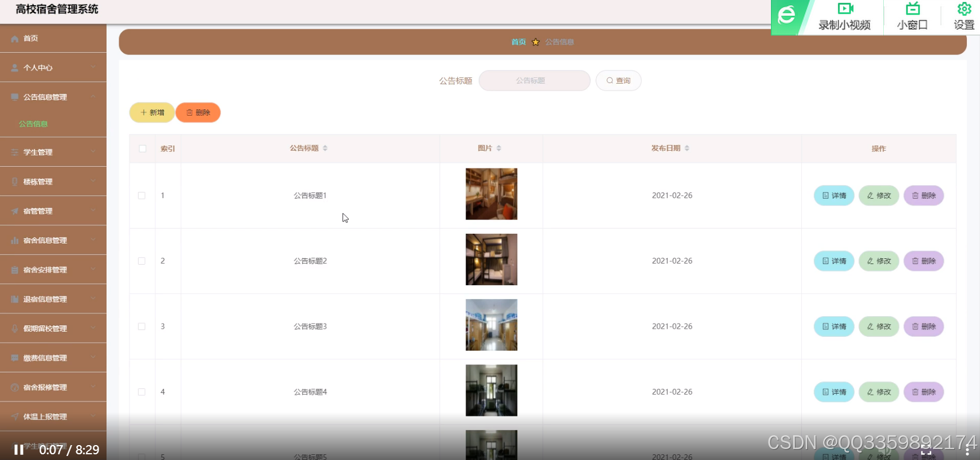
Task: Open thumbnail image for 公告标题1
Action: click(491, 194)
